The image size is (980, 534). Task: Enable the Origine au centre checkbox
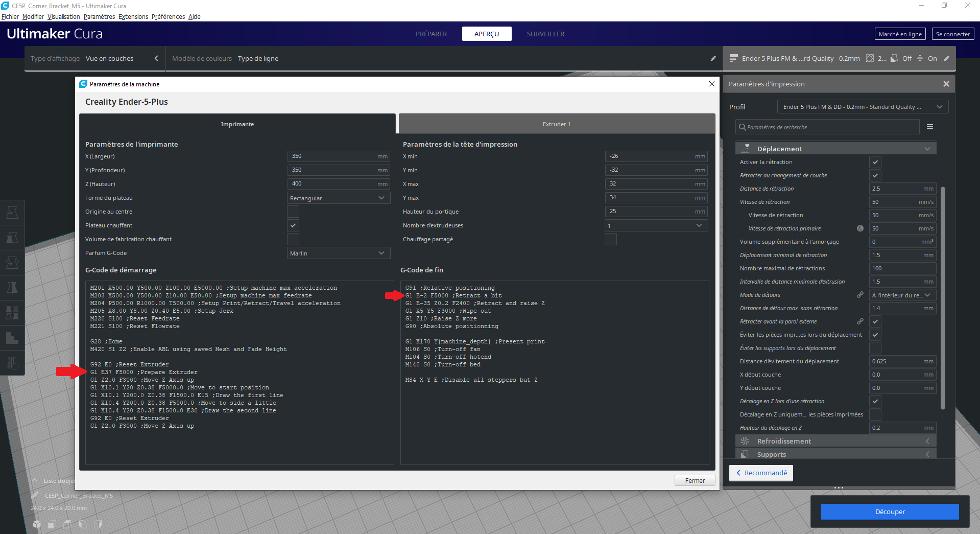293,212
